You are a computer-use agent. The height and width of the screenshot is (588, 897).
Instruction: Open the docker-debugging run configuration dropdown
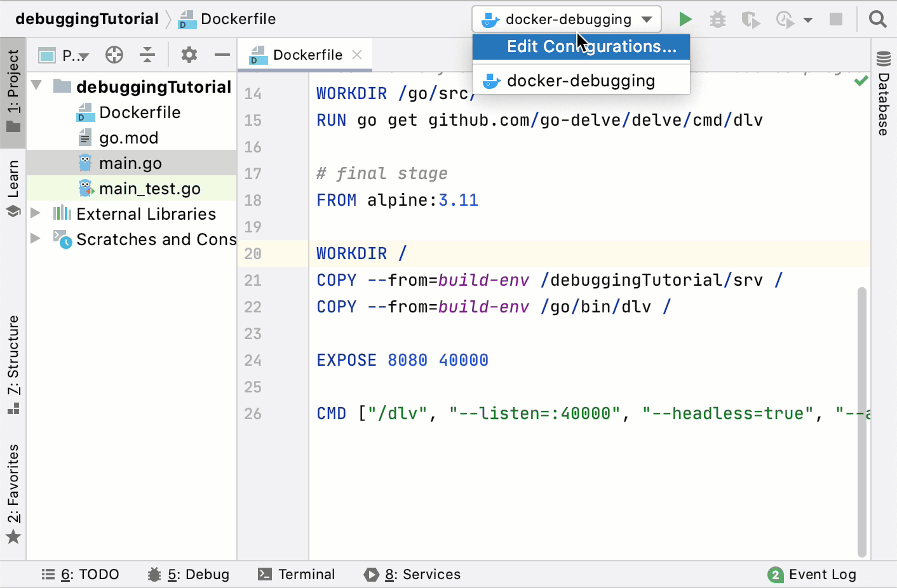(648, 18)
